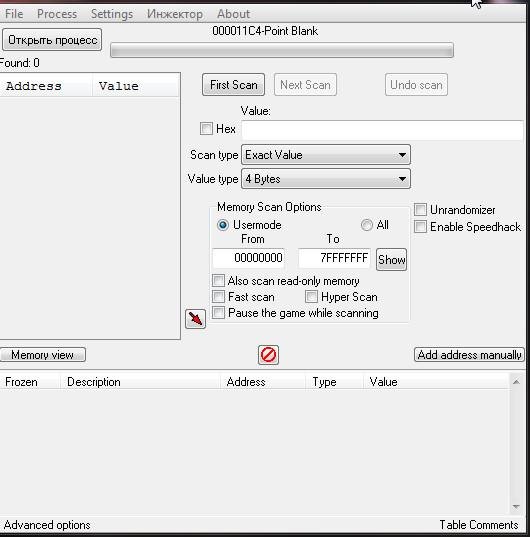Viewport: 530px width, 537px height.
Task: Enable Fast scan checkbox
Action: point(218,297)
